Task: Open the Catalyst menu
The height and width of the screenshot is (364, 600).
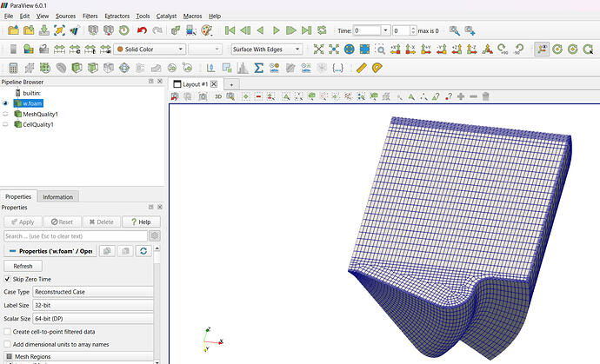Action: coord(166,16)
